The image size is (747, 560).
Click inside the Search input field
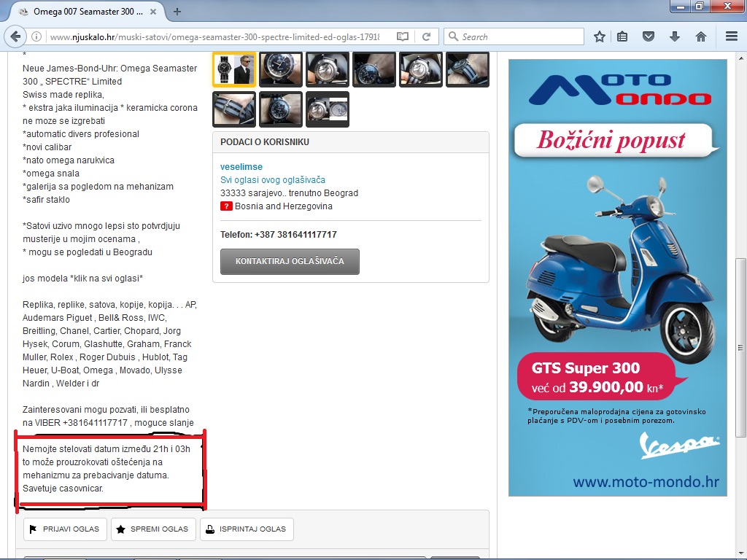tap(519, 36)
